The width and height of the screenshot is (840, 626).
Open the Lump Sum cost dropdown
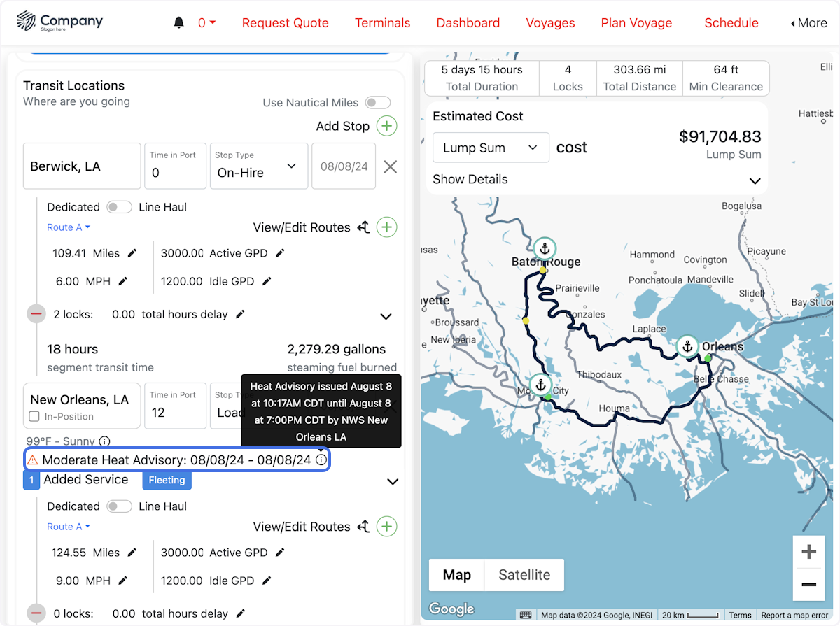click(x=491, y=148)
